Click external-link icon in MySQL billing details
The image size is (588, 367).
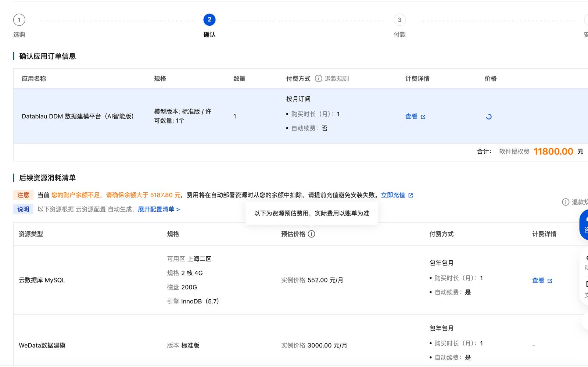pyautogui.click(x=550, y=281)
